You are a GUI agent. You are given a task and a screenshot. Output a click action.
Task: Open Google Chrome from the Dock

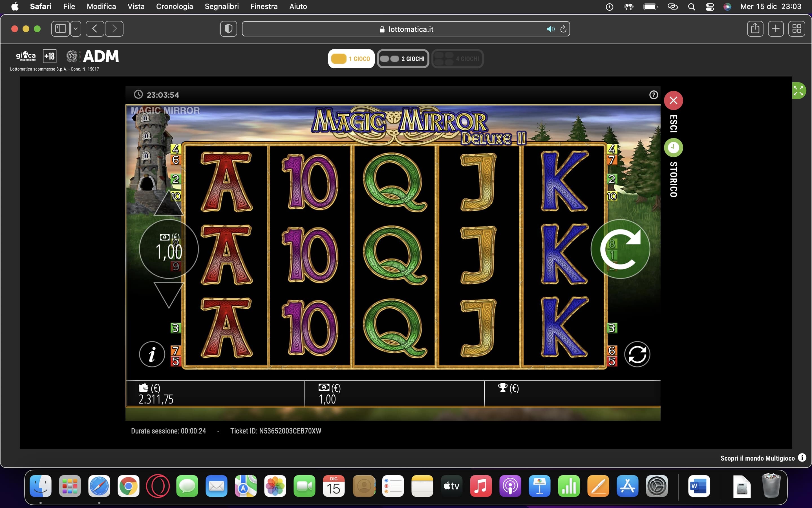(129, 486)
